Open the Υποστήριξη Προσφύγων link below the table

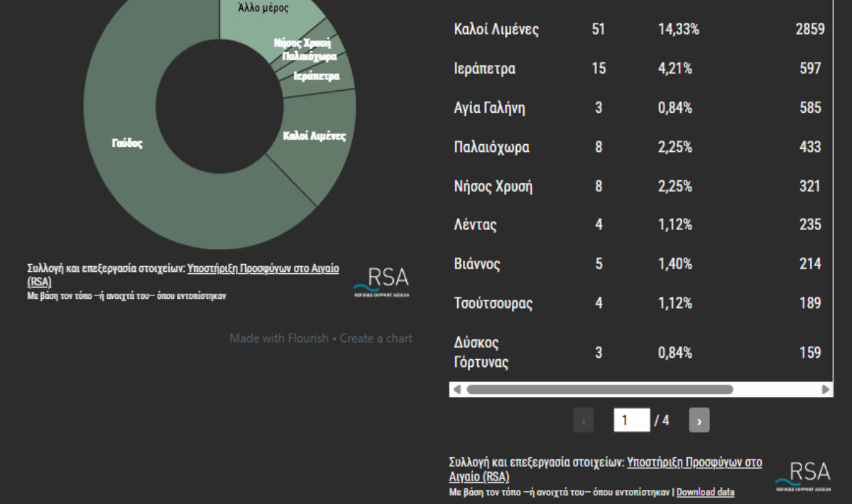point(694,462)
